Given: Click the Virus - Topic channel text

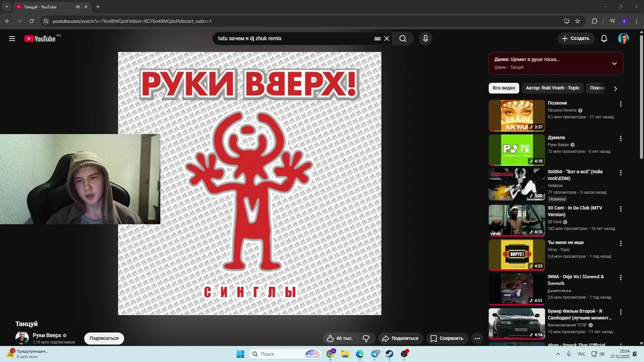Looking at the screenshot, I should [x=559, y=249].
